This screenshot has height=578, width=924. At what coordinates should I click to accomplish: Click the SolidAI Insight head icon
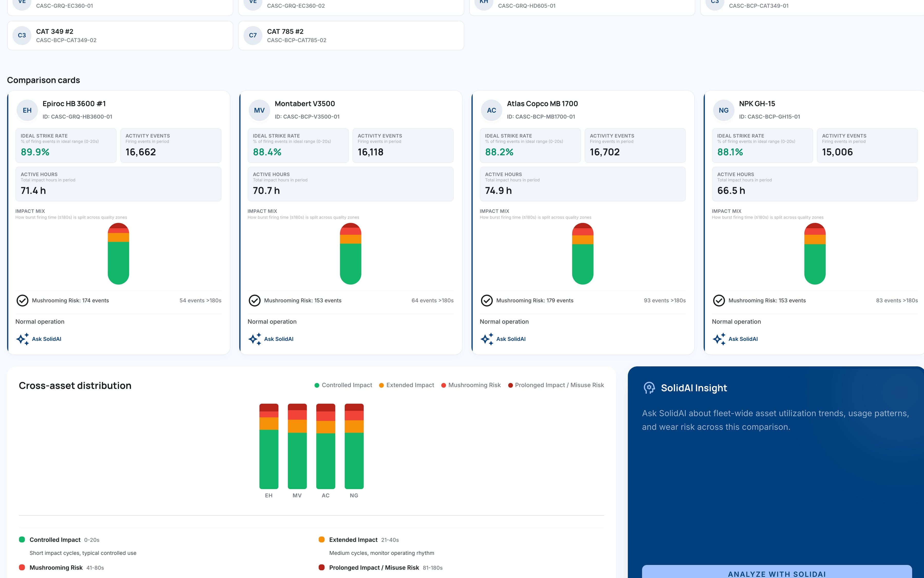point(649,388)
